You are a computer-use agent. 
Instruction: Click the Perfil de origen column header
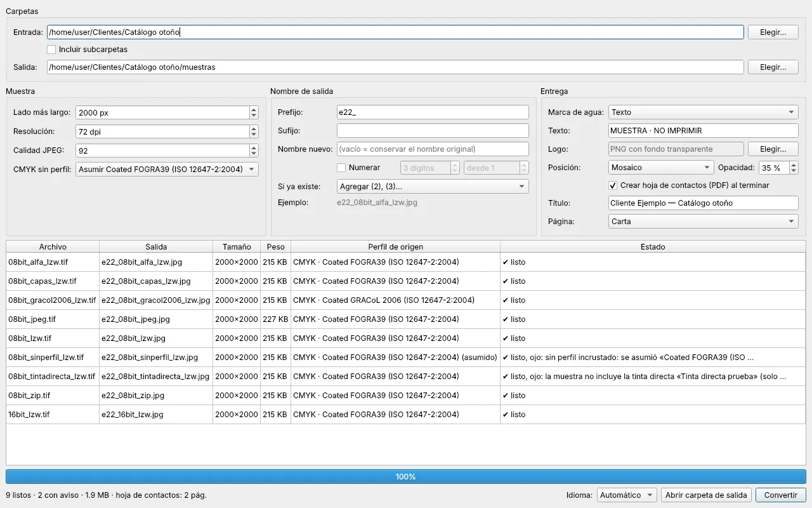point(395,247)
